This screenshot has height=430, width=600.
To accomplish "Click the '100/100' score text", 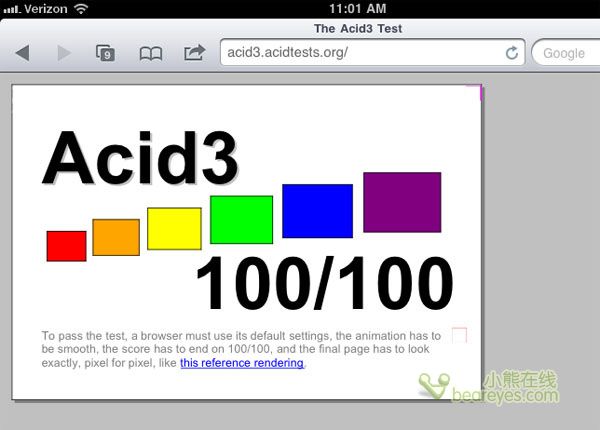I will [x=324, y=283].
